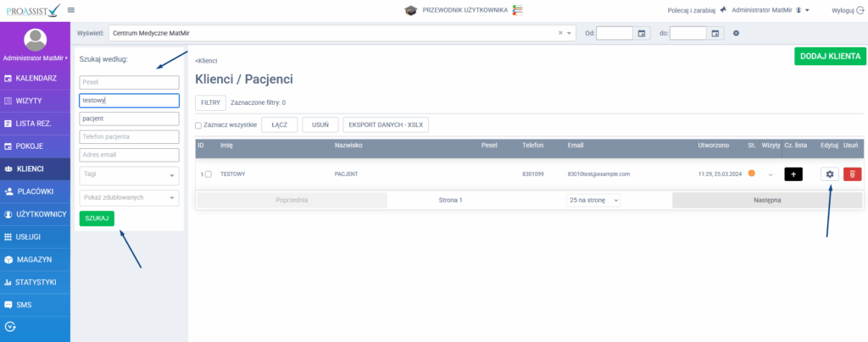
Task: Delete the patient with red trash icon
Action: (x=852, y=174)
